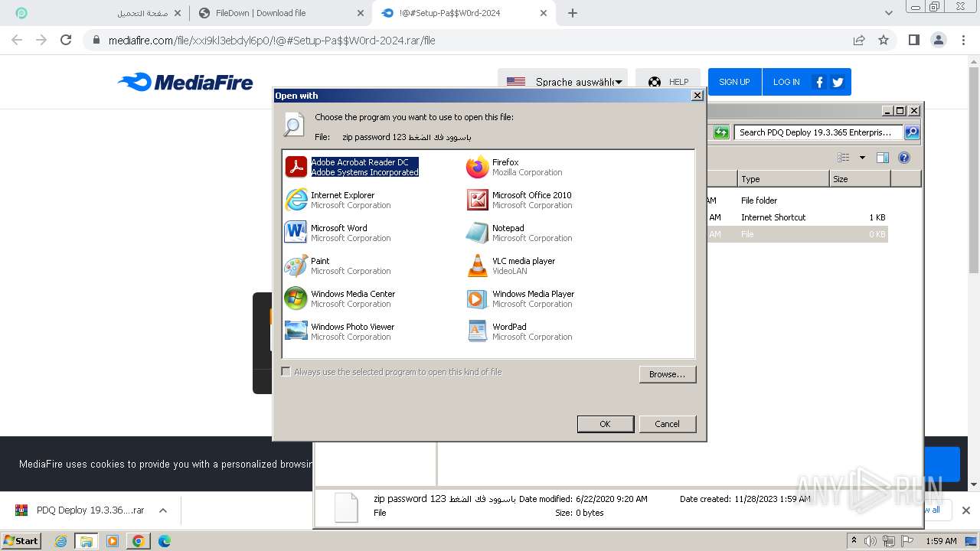
Task: Open Explorer change view dropdown arrow
Action: click(862, 158)
